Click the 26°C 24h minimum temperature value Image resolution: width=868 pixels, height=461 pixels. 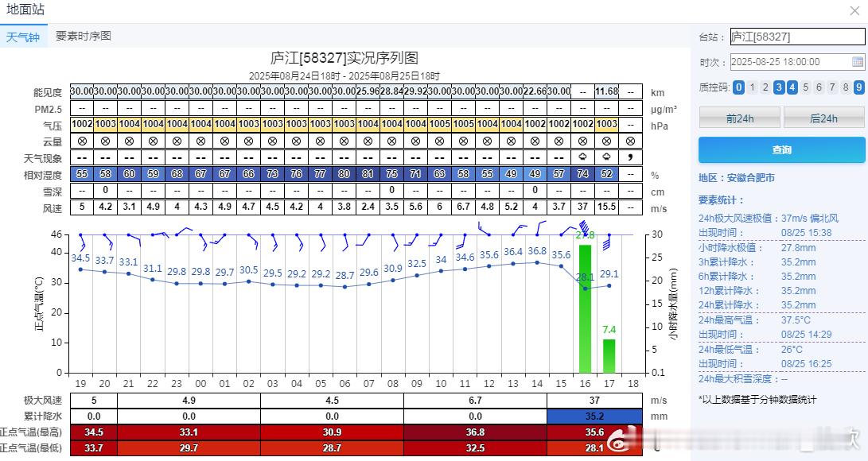(792, 350)
